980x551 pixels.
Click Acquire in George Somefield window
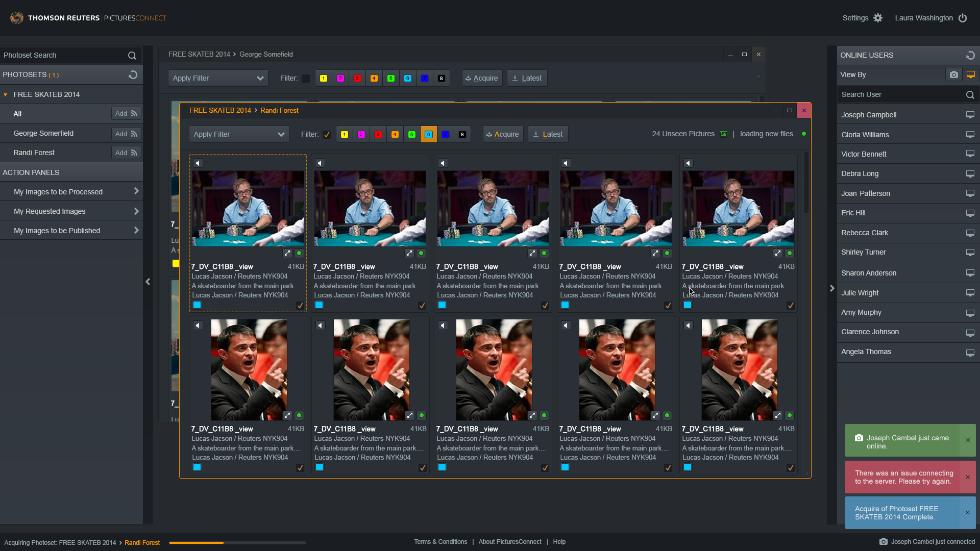(x=482, y=78)
